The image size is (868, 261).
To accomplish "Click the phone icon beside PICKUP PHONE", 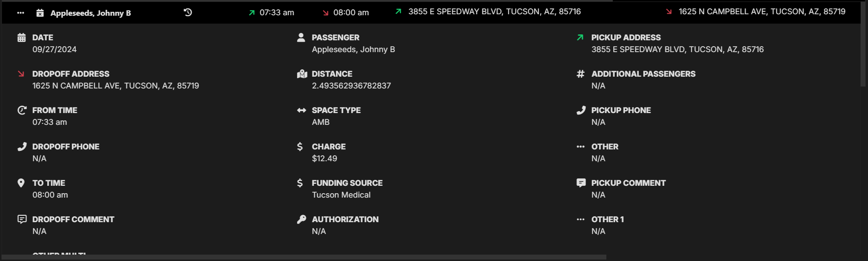I will 581,110.
